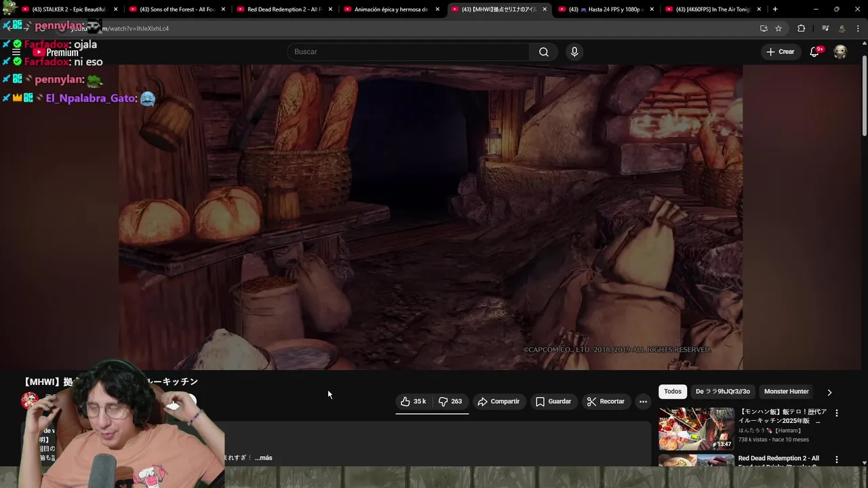Open the browser extensions puzzle icon

pyautogui.click(x=802, y=28)
